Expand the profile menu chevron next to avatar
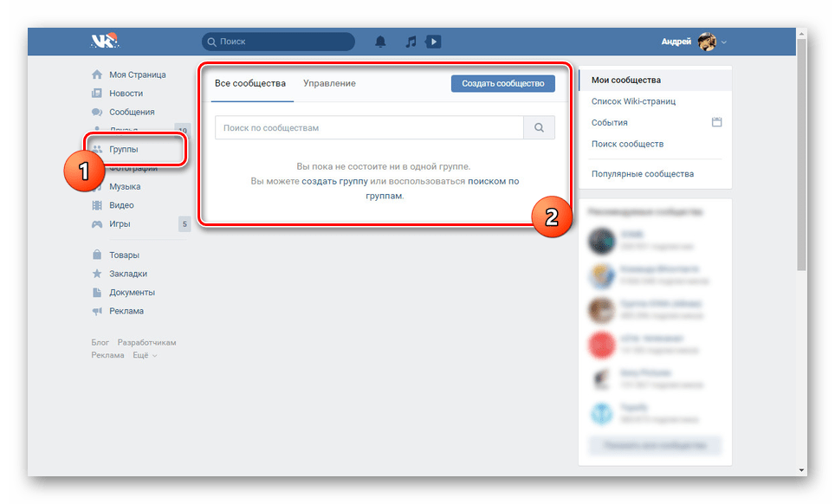 (x=724, y=42)
